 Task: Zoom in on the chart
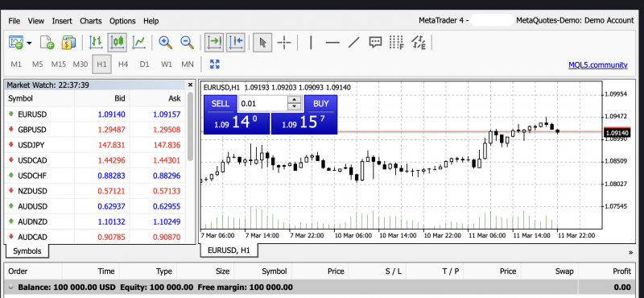tap(165, 43)
